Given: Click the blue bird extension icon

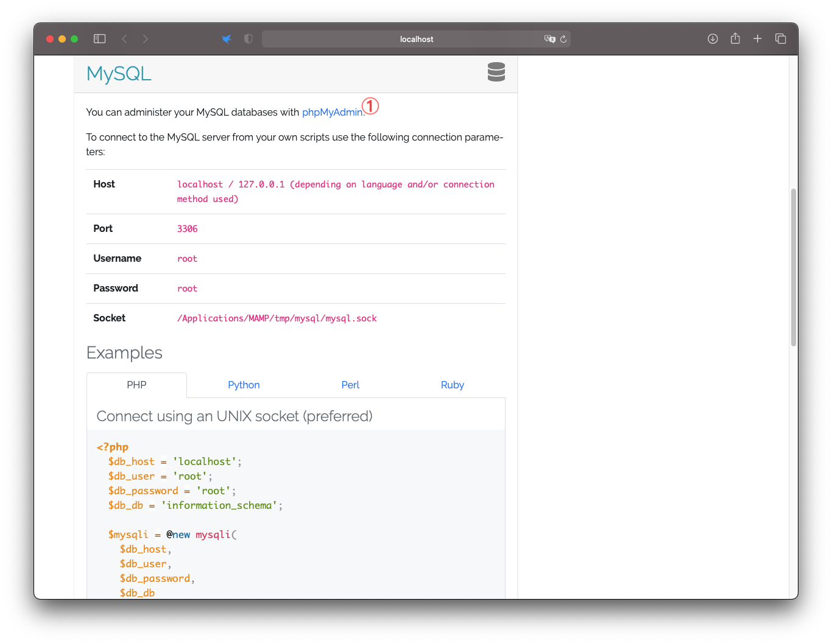Looking at the screenshot, I should click(227, 39).
